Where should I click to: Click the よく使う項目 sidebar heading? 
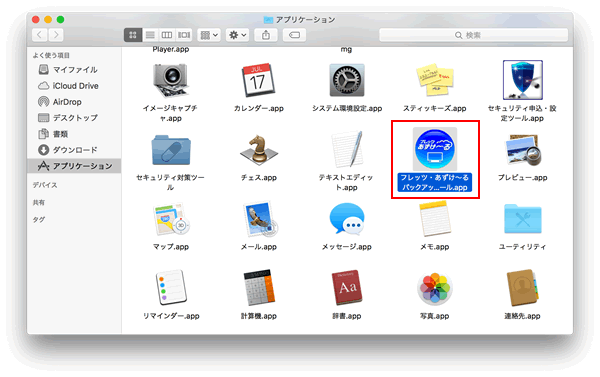coord(51,55)
